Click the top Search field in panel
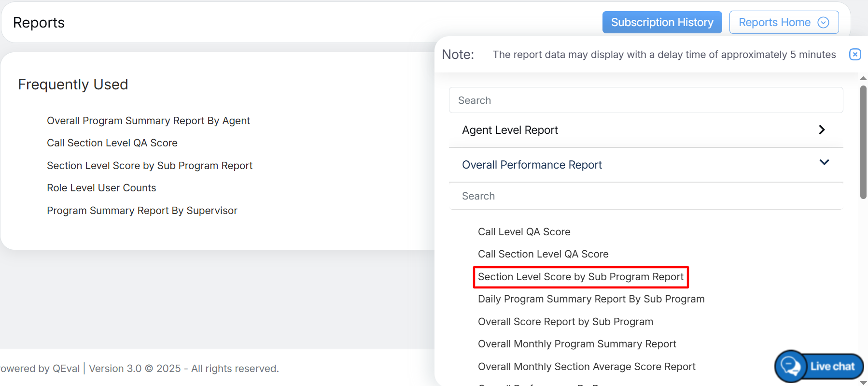Image resolution: width=868 pixels, height=386 pixels. (645, 100)
